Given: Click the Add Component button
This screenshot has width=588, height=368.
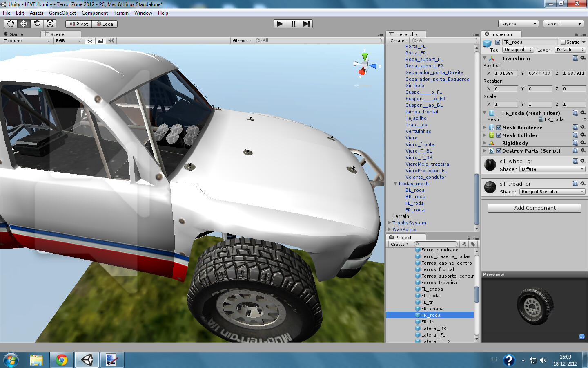Looking at the screenshot, I should (534, 208).
